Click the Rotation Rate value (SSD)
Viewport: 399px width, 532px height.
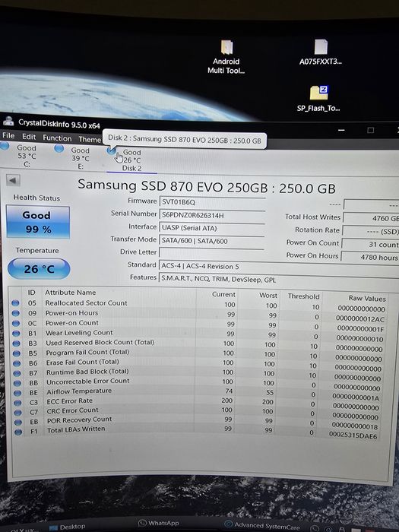(371, 231)
